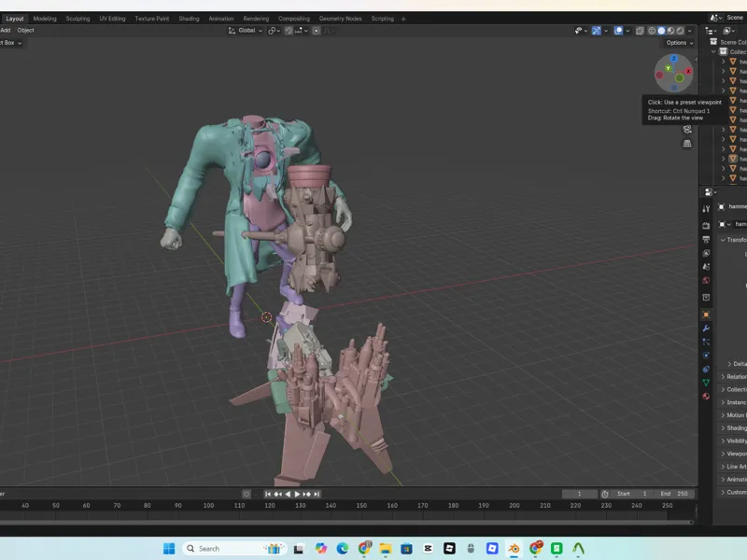Open the viewport shading options arrow
The width and height of the screenshot is (747, 560).
click(689, 31)
